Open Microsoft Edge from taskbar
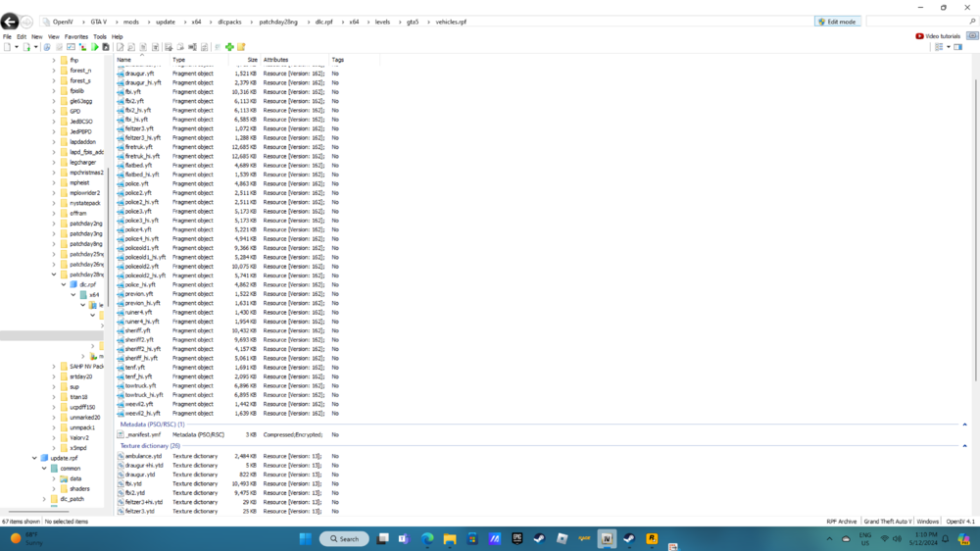 [427, 538]
